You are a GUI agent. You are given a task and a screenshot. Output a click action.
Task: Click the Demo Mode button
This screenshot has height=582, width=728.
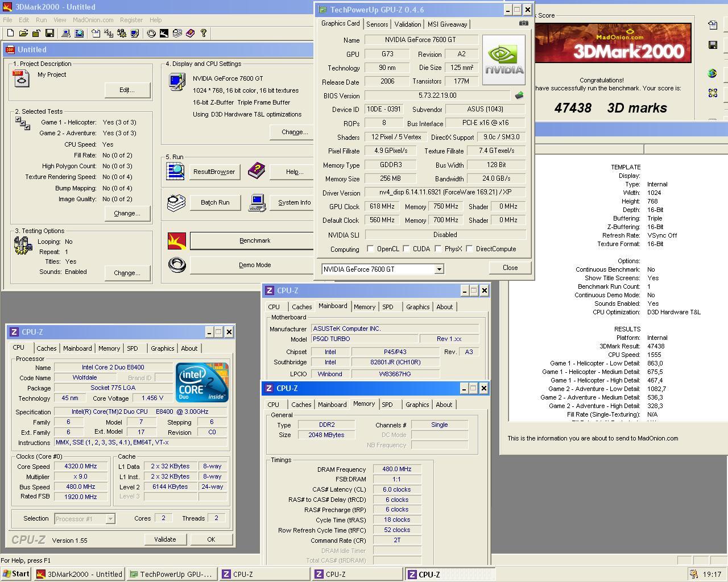(251, 265)
